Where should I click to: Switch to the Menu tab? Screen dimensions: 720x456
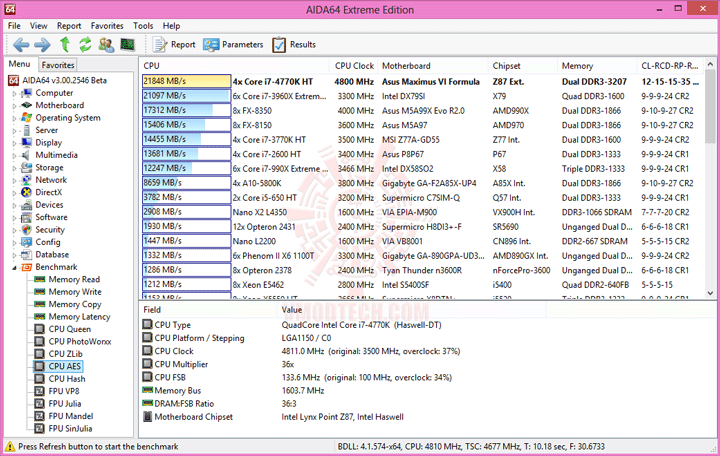(20, 64)
